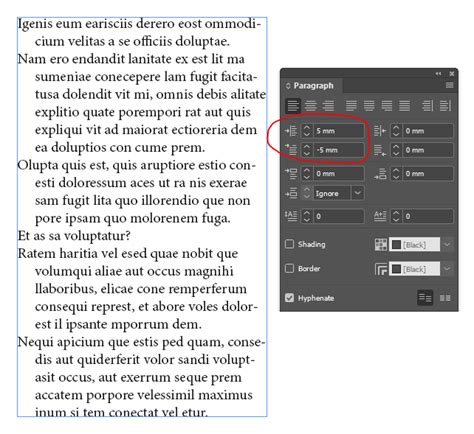Step the Space After value
474x434 pixels.
point(396,173)
